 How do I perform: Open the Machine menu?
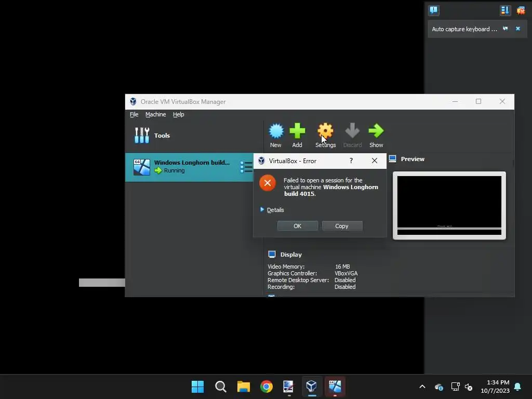click(x=156, y=114)
